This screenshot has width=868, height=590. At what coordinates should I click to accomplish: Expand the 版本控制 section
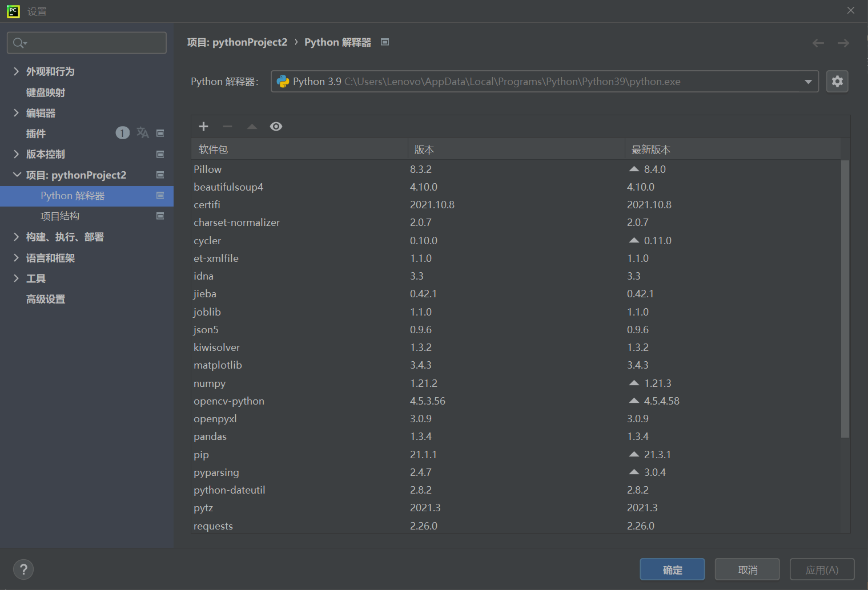click(17, 154)
